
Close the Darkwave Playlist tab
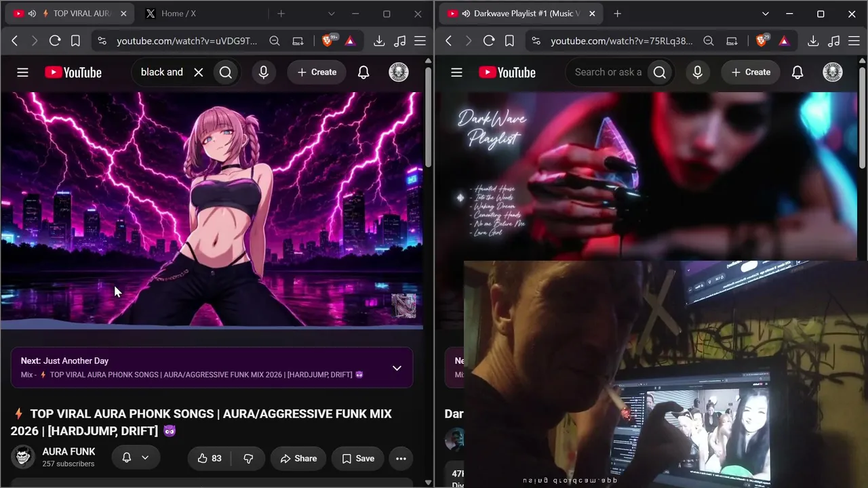tap(592, 14)
